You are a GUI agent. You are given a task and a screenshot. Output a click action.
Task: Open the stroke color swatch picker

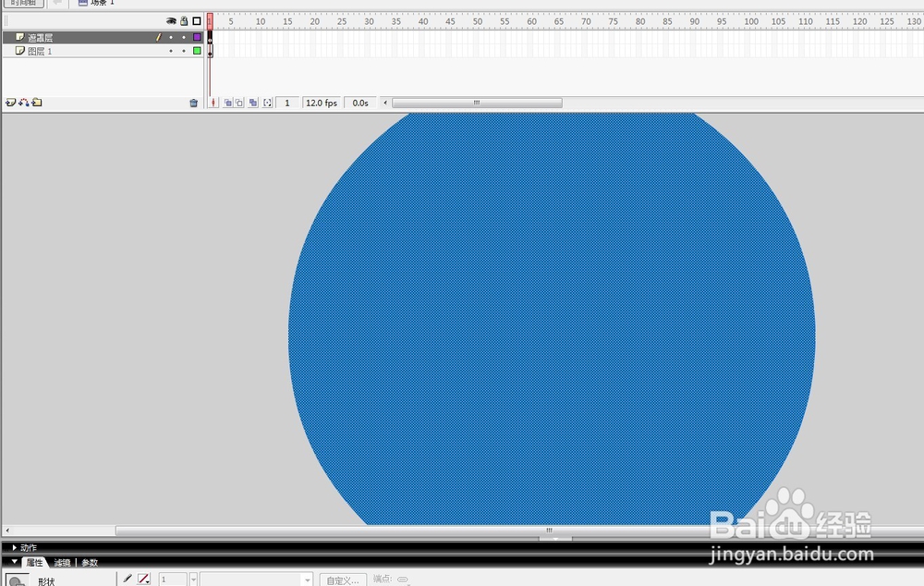tap(143, 580)
